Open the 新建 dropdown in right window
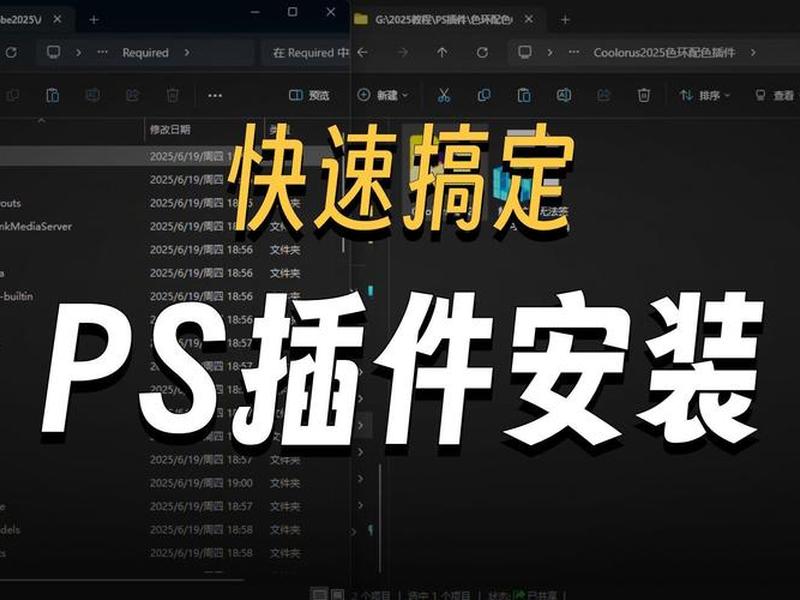The width and height of the screenshot is (800, 600). coord(383,95)
